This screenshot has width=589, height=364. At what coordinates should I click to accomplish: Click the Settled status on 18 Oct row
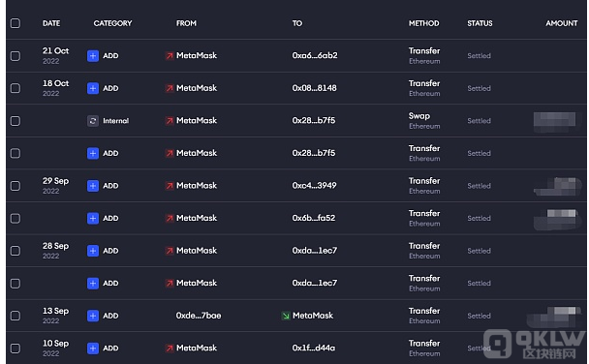479,88
